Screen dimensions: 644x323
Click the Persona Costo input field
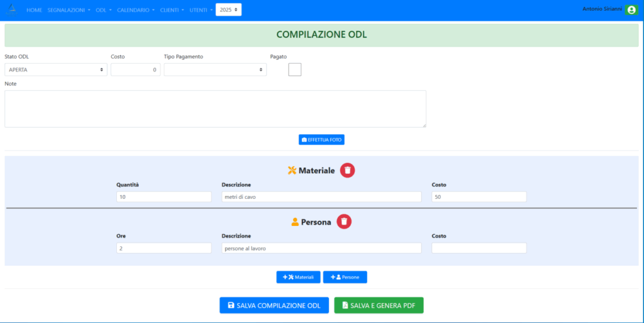tap(479, 248)
